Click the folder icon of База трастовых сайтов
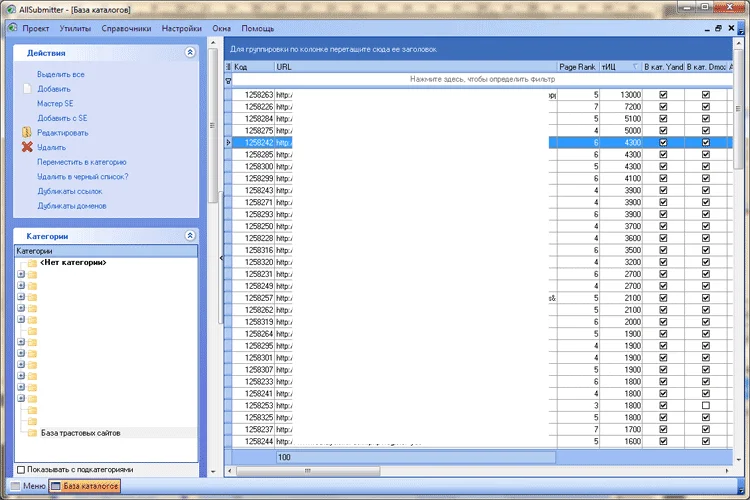The width and height of the screenshot is (750, 500). [32, 433]
